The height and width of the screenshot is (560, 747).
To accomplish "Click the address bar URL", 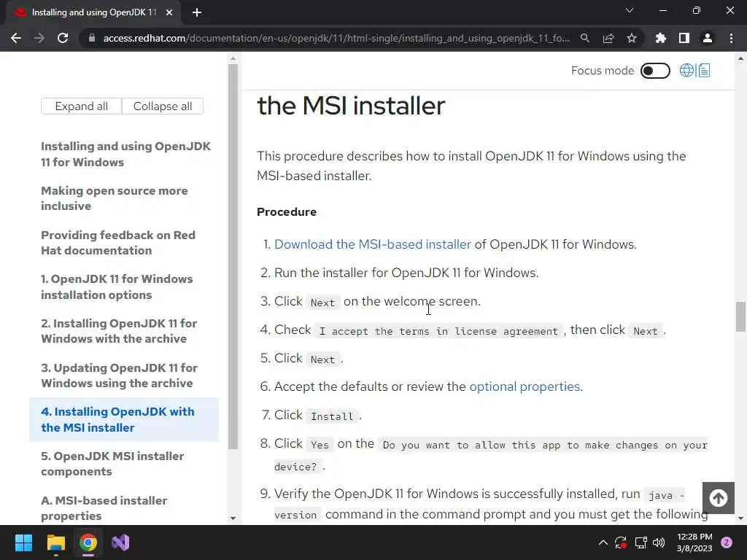I will [x=336, y=38].
